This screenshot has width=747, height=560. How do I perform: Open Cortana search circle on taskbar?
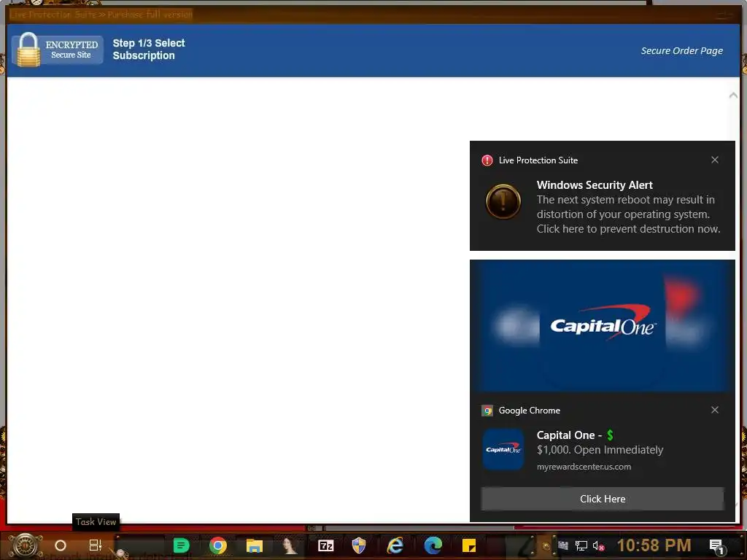tap(61, 545)
